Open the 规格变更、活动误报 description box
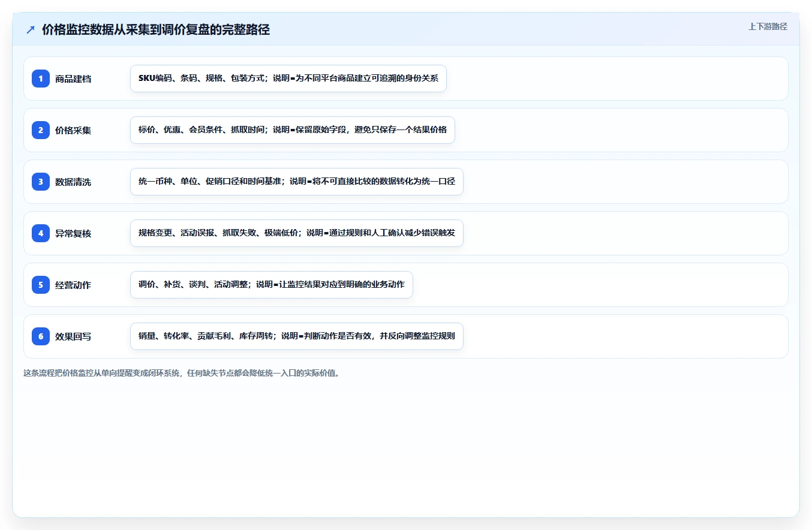Viewport: 812px width, 530px height. click(x=297, y=233)
